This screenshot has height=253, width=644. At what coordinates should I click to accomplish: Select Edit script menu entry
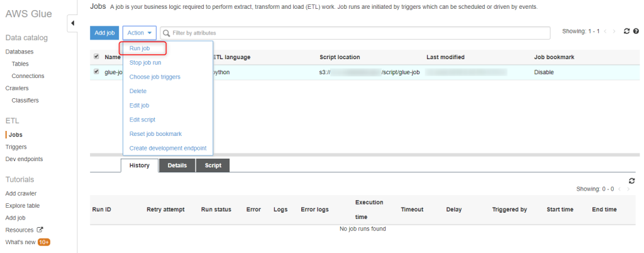tap(142, 120)
